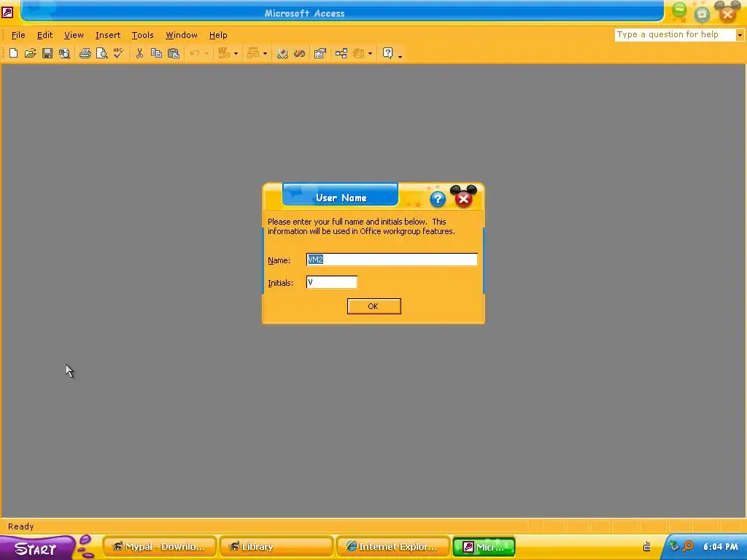Open the Help menu
This screenshot has width=747, height=560.
coord(218,35)
